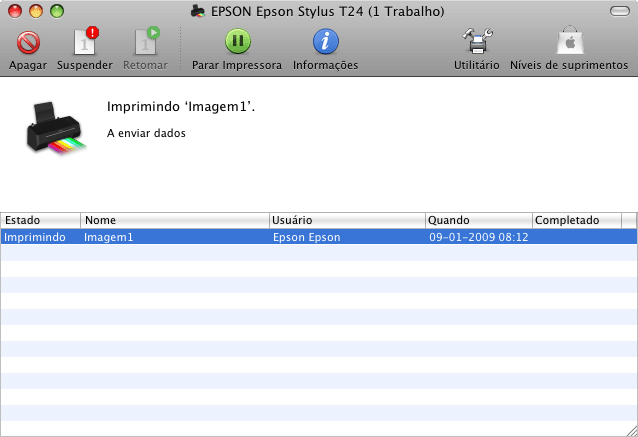Sort by Nome column header
The width and height of the screenshot is (638, 437).
pos(175,220)
